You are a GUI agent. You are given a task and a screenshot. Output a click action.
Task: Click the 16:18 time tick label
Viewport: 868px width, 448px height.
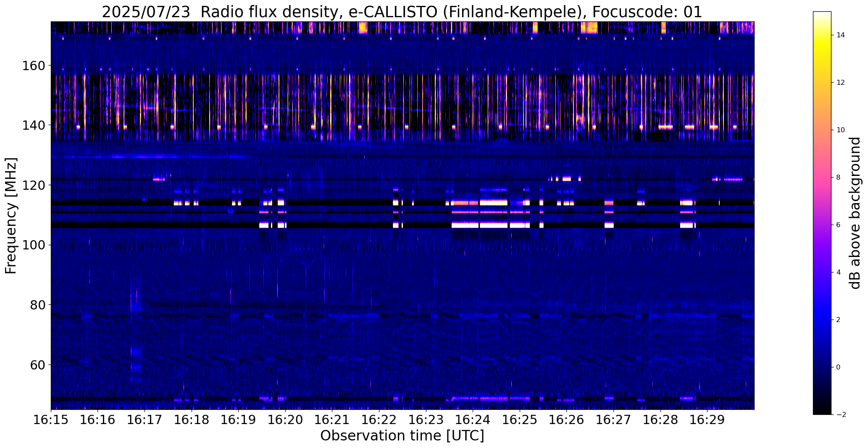[192, 420]
